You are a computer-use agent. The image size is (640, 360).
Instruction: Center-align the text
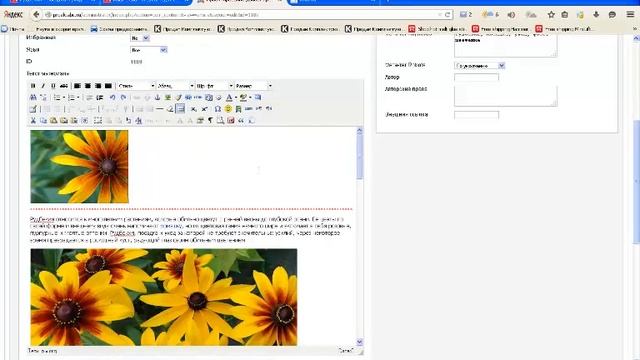coord(87,86)
